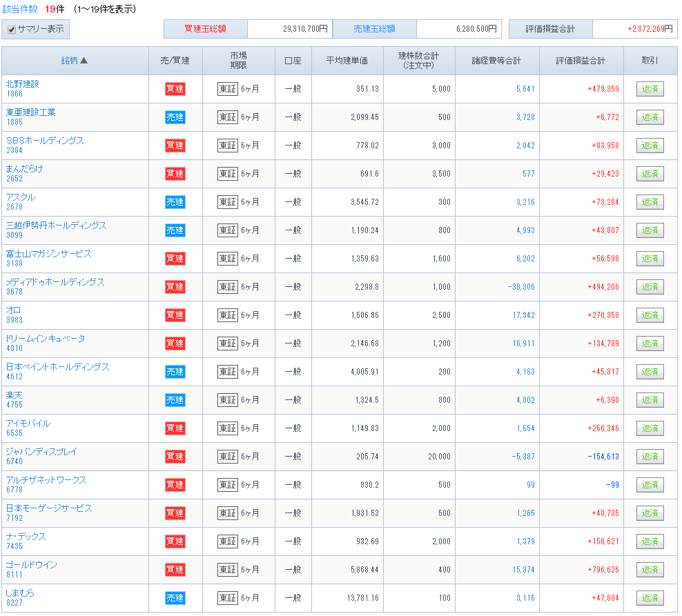Viewport: 682px width, 616px height.
Task: Click 諸経費 value -5,387 for ジャパンディスプレイ
Action: [x=523, y=456]
